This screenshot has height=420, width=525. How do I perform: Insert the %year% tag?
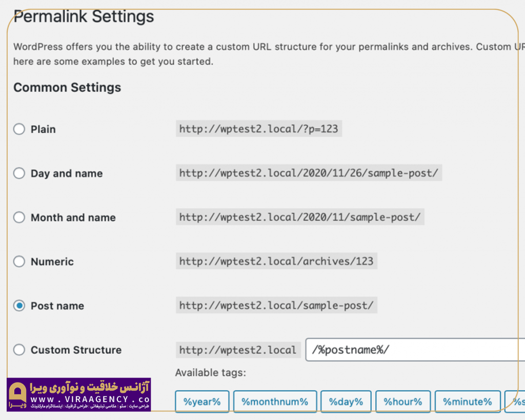pyautogui.click(x=202, y=402)
